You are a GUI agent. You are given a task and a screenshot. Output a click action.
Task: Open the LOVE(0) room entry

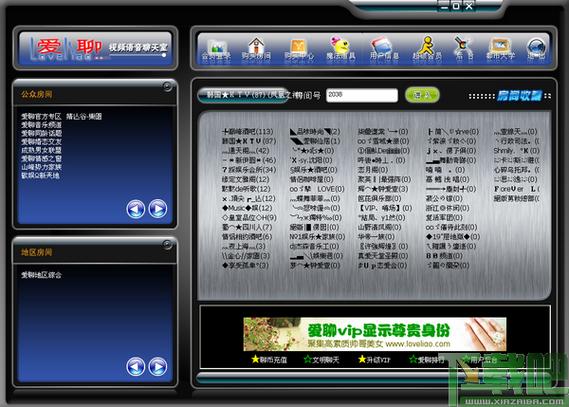point(317,189)
